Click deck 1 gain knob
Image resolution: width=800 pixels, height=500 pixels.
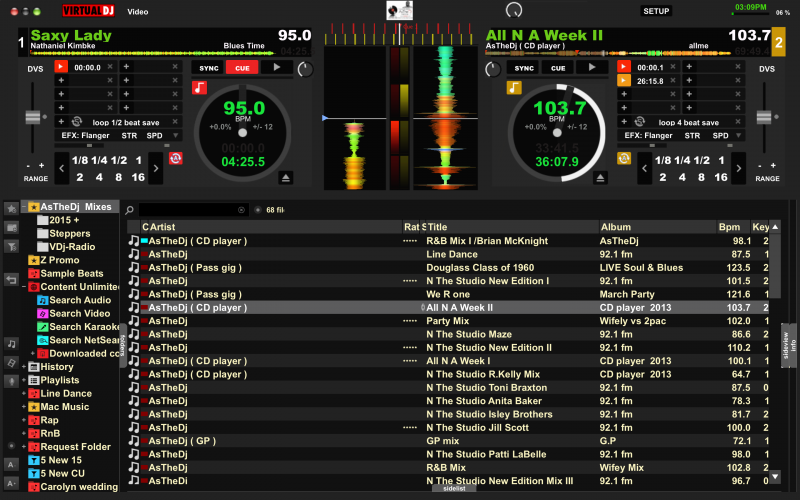tap(305, 69)
